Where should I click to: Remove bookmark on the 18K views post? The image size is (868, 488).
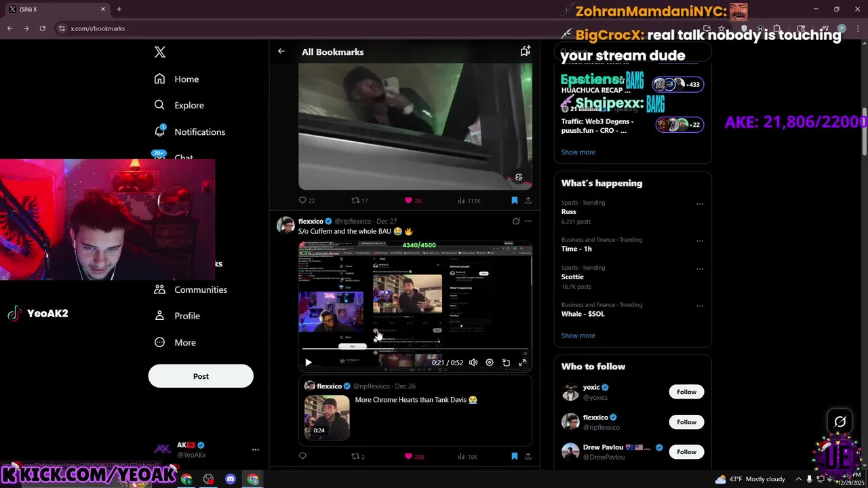click(514, 456)
